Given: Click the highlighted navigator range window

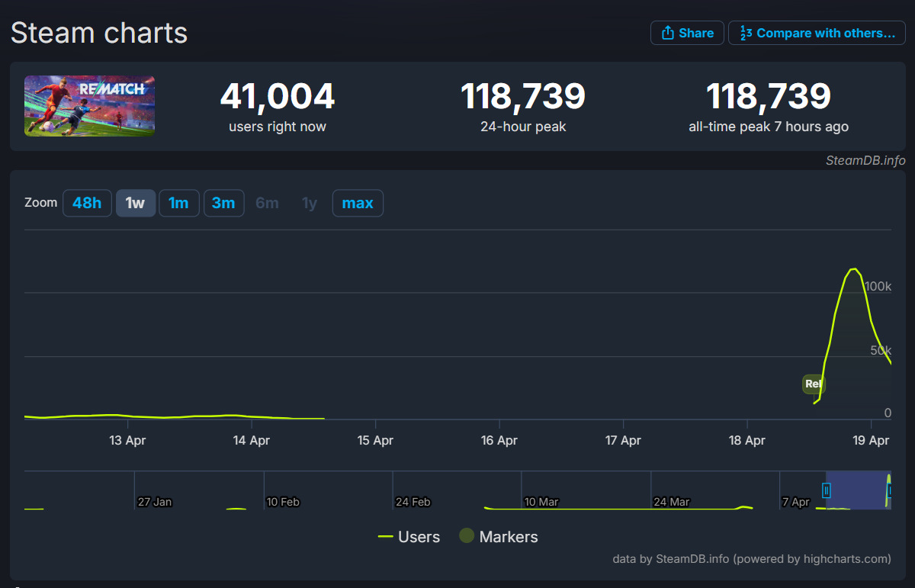Looking at the screenshot, I should [x=858, y=490].
